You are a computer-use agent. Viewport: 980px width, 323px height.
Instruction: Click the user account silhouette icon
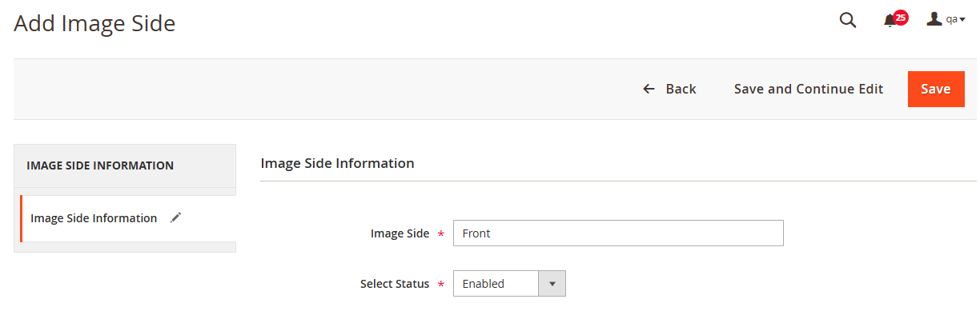pyautogui.click(x=934, y=19)
